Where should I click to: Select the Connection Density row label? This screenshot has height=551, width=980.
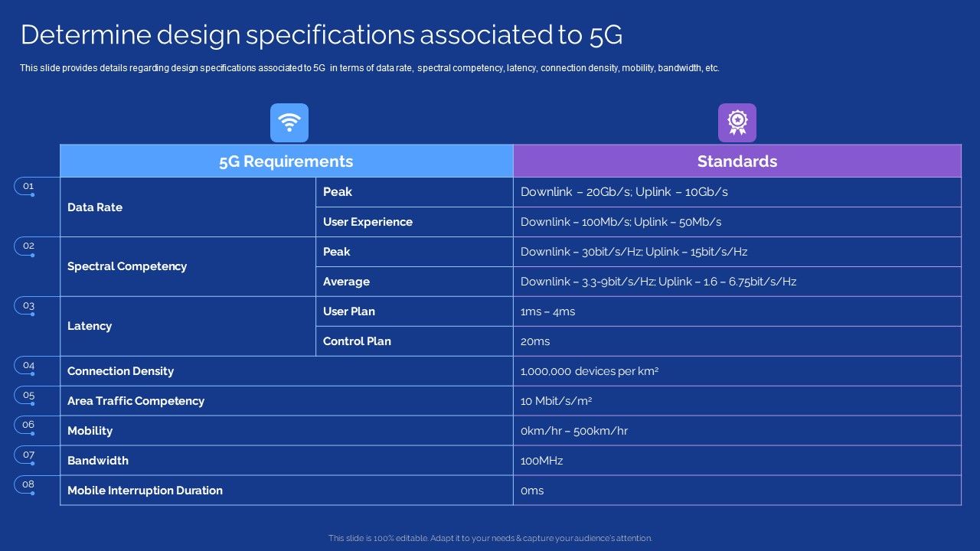coord(120,371)
